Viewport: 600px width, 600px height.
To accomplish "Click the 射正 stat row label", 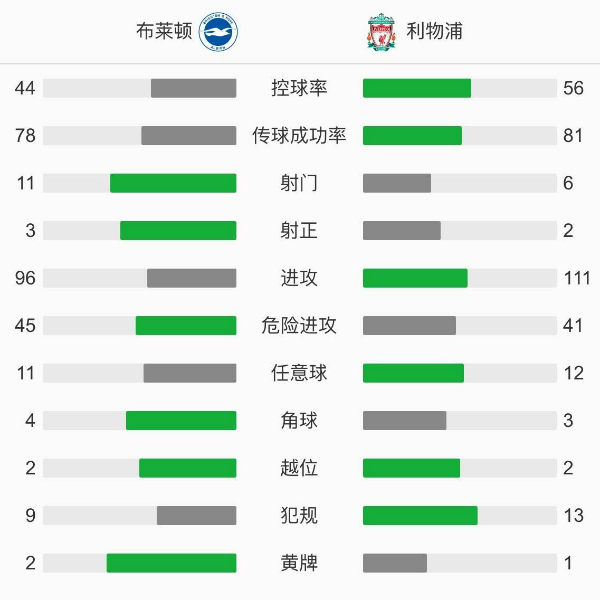I will pos(299,230).
